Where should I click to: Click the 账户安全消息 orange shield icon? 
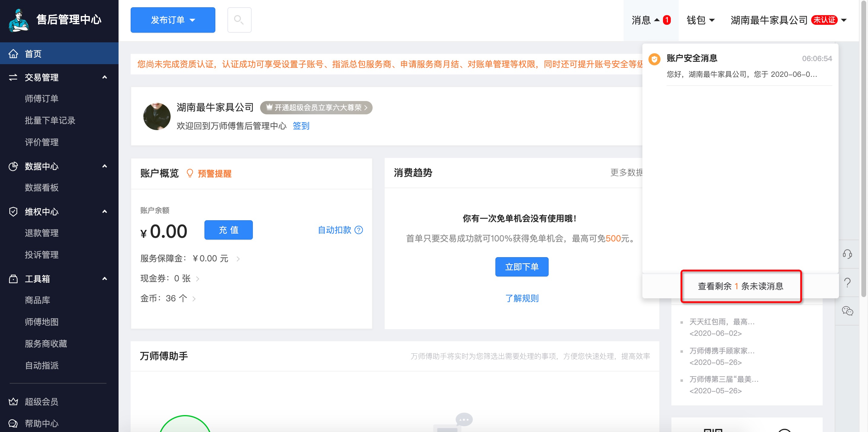point(654,59)
